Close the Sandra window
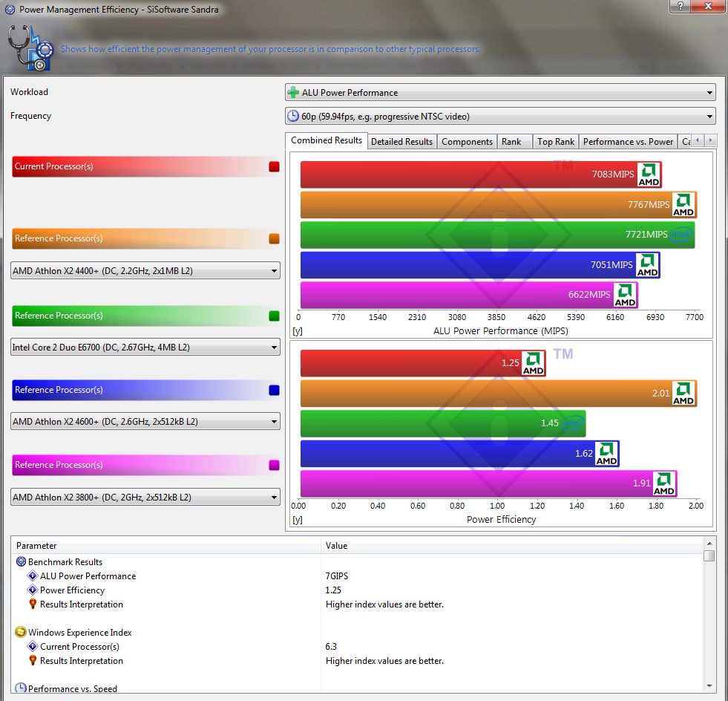The height and width of the screenshot is (701, 728). pyautogui.click(x=709, y=6)
